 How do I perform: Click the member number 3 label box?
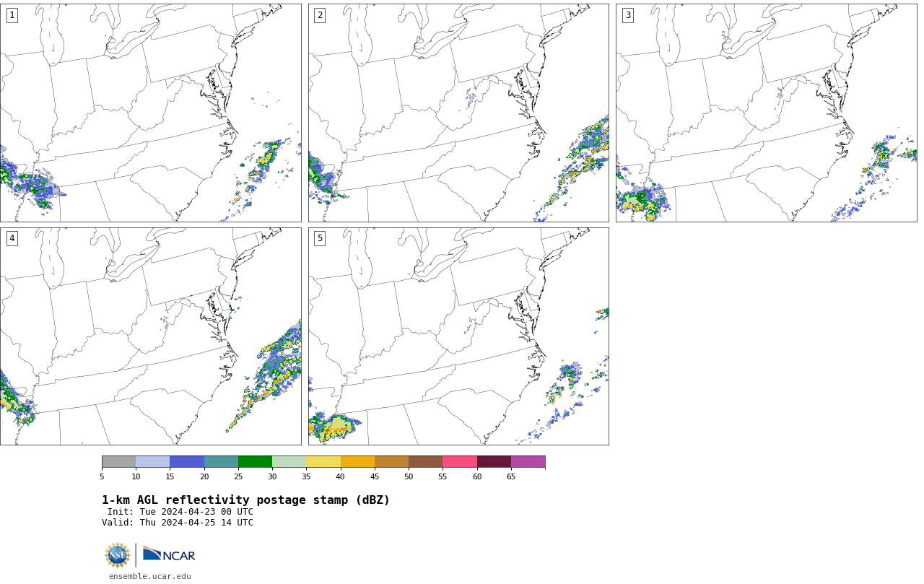click(627, 15)
